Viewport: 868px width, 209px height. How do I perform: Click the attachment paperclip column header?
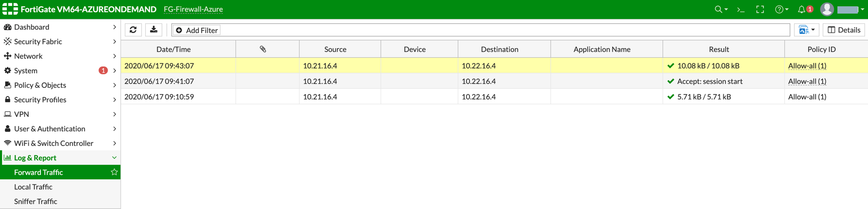pos(263,49)
